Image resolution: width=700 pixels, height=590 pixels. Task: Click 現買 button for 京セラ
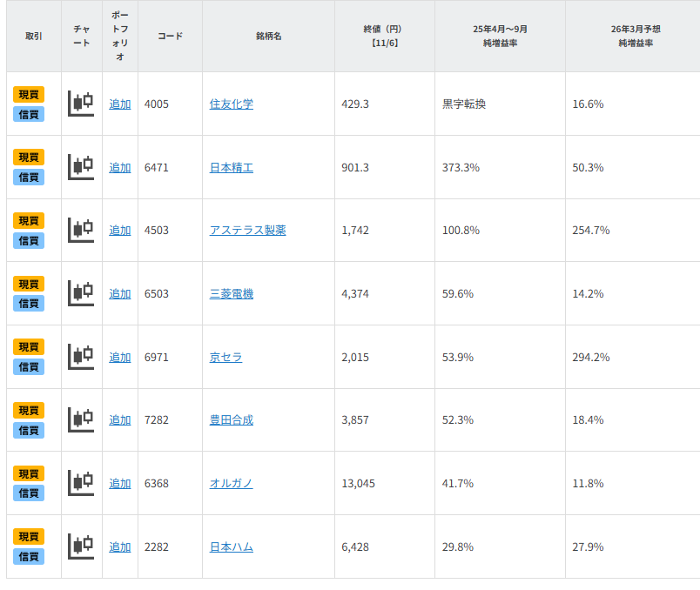[27, 346]
